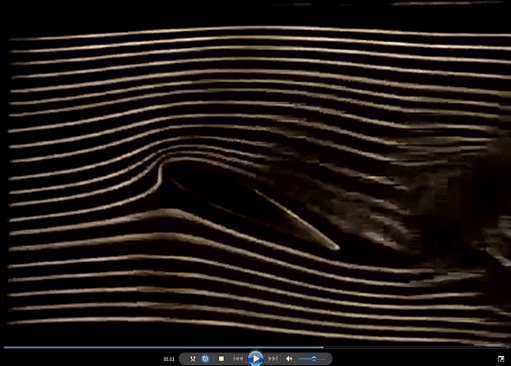The width and height of the screenshot is (511, 366).
Task: Switch to full screen view icon
Action: tap(501, 359)
